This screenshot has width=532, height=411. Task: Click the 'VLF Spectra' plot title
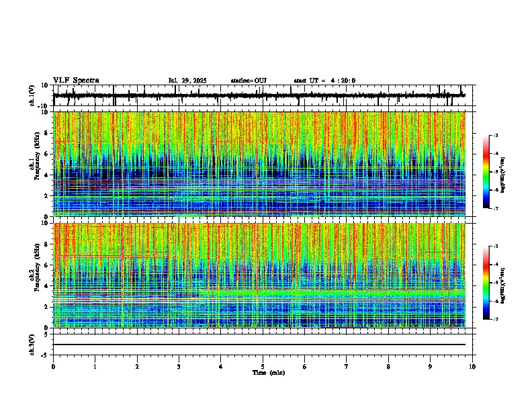76,81
